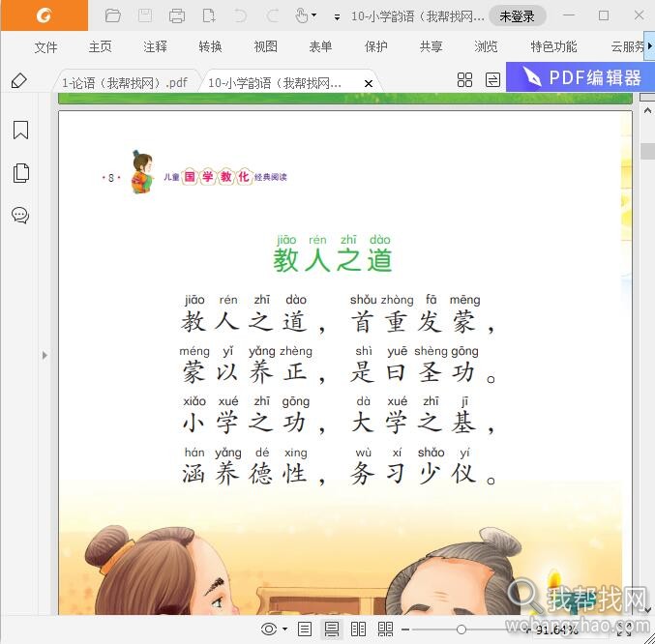Open the comments panel
The height and width of the screenshot is (644, 655).
pyautogui.click(x=20, y=216)
